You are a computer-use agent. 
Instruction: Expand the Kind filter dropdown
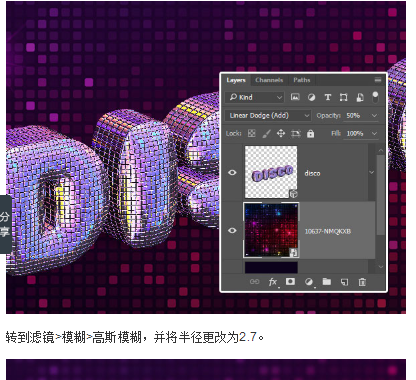point(255,97)
